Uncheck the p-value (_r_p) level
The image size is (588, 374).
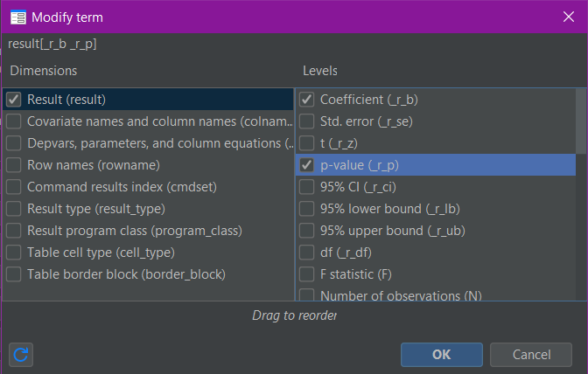(306, 165)
